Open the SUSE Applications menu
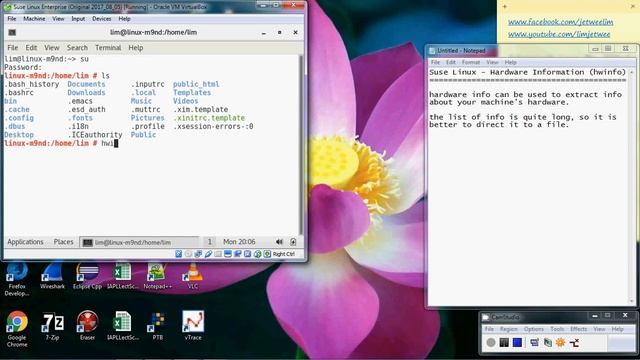Screen dimensions: 640x360 pos(25,242)
